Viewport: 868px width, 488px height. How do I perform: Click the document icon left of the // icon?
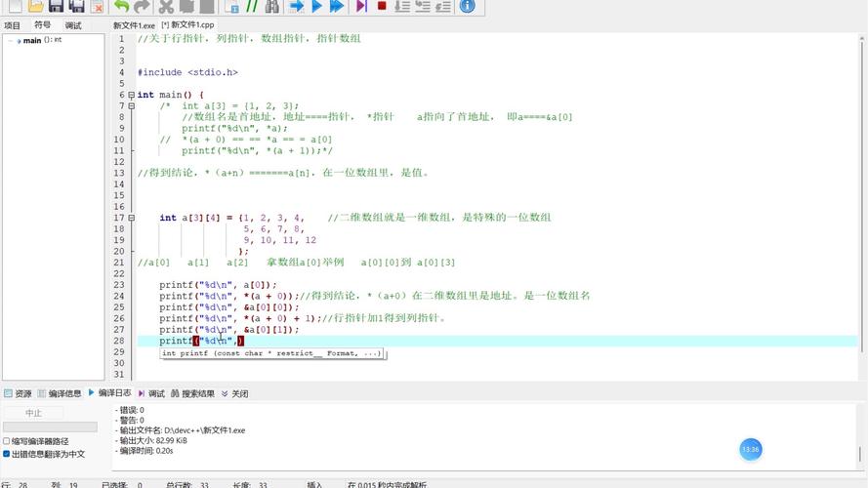coord(232,6)
